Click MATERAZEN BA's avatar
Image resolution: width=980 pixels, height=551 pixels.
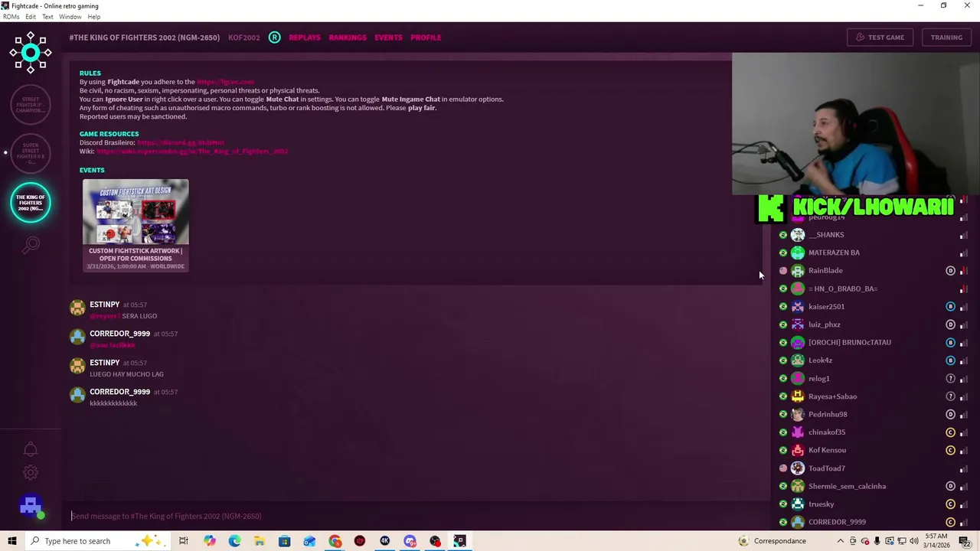[798, 253]
